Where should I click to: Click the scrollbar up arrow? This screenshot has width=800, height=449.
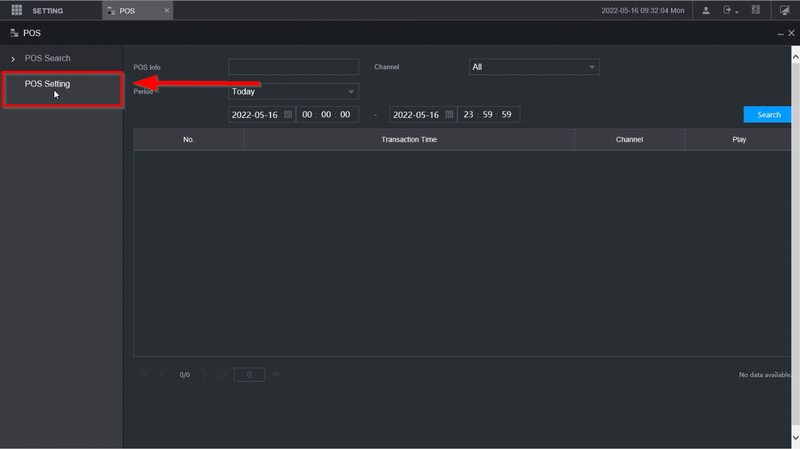click(795, 57)
